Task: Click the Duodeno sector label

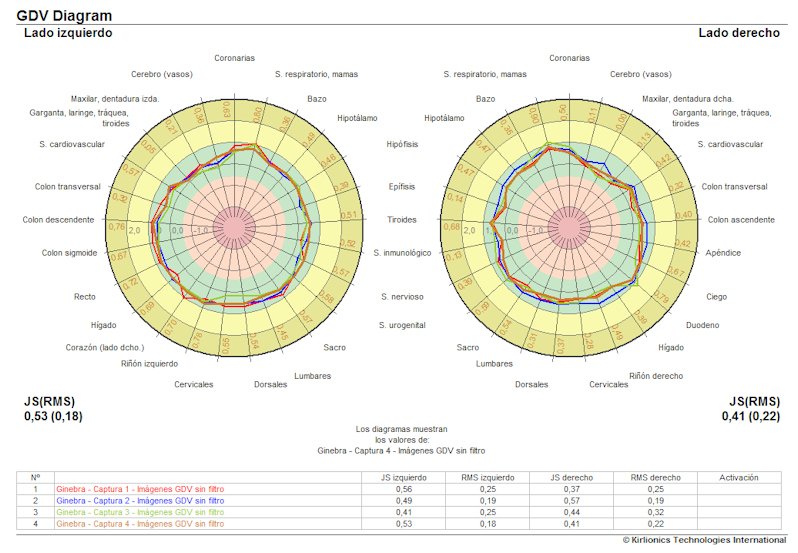Action: point(703,325)
